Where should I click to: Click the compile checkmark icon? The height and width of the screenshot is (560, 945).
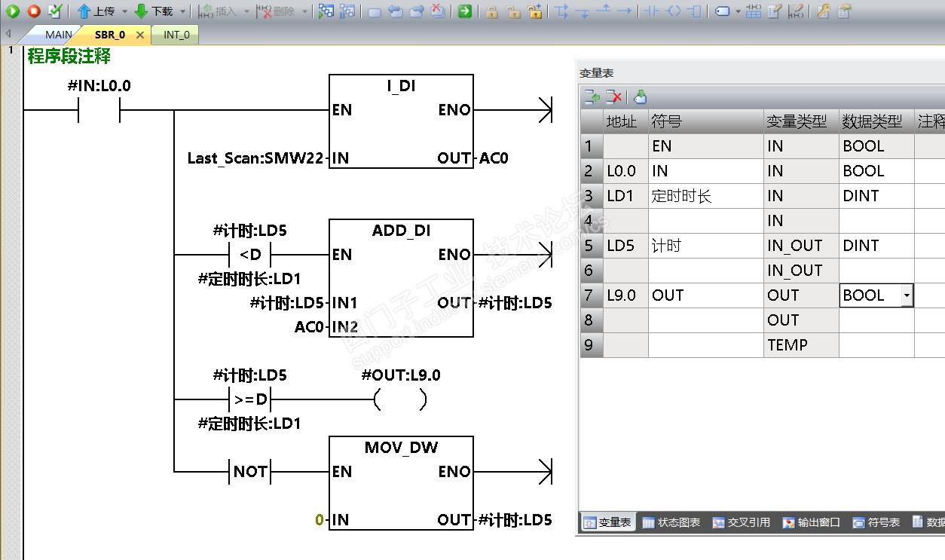54,11
